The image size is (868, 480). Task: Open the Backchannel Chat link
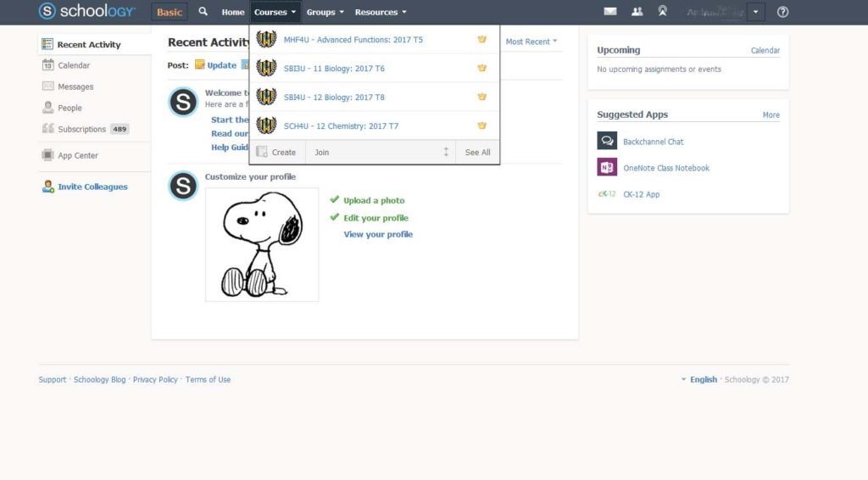[x=654, y=142]
